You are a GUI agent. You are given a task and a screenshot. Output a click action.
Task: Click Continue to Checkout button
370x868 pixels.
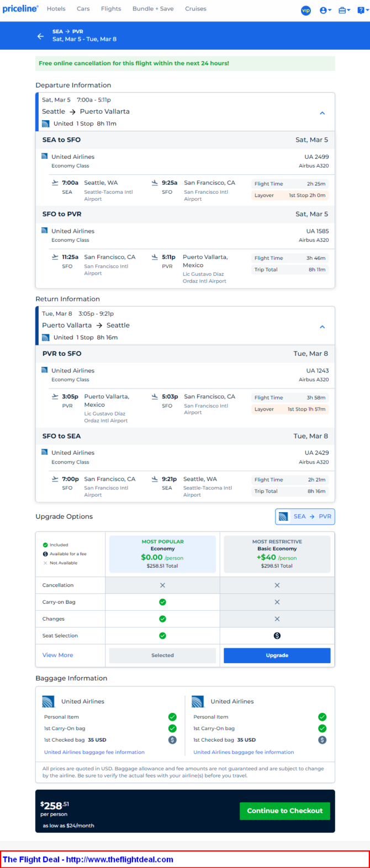285,811
